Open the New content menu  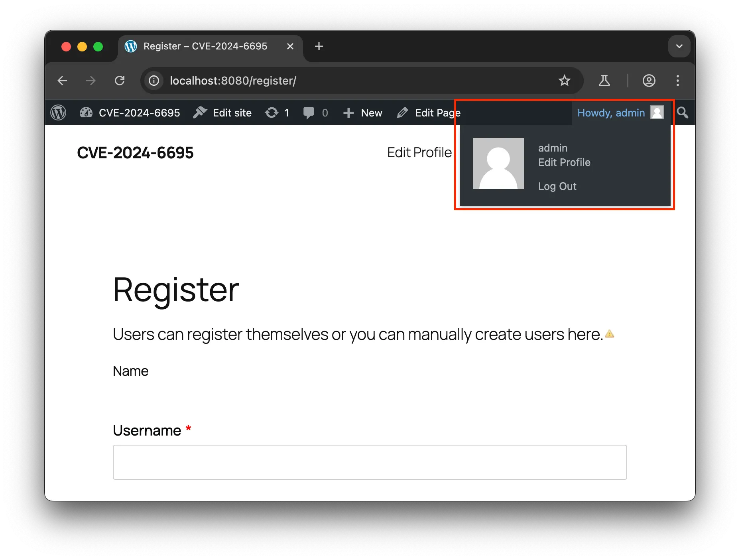point(362,113)
